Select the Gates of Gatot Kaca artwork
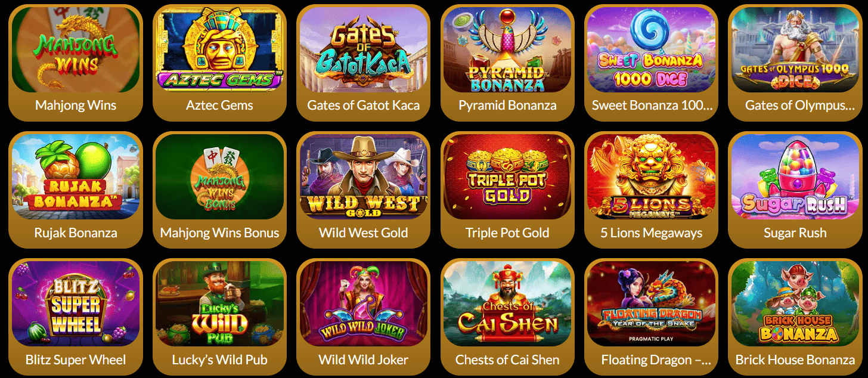The height and width of the screenshot is (378, 868). pos(364,49)
